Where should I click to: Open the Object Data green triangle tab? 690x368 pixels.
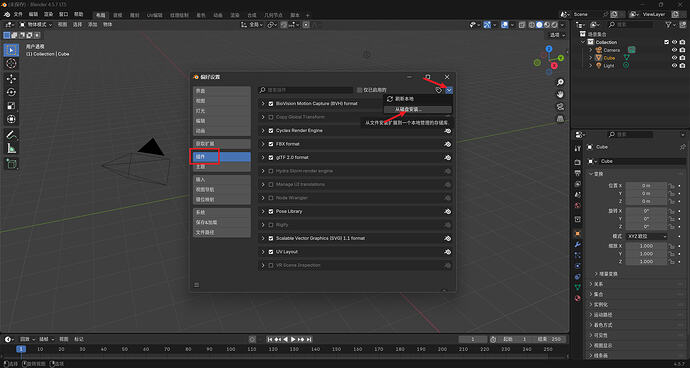coord(578,287)
